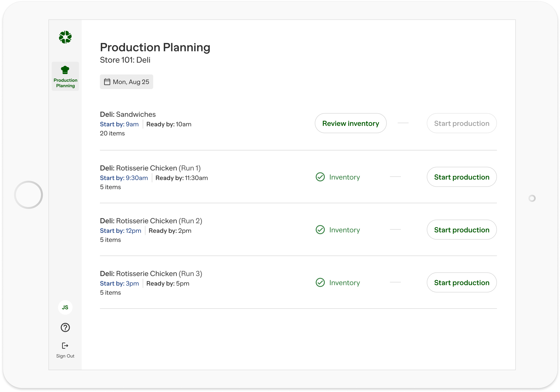Start production for Rotisserie Chicken Run 3
The height and width of the screenshot is (392, 560).
(x=461, y=283)
